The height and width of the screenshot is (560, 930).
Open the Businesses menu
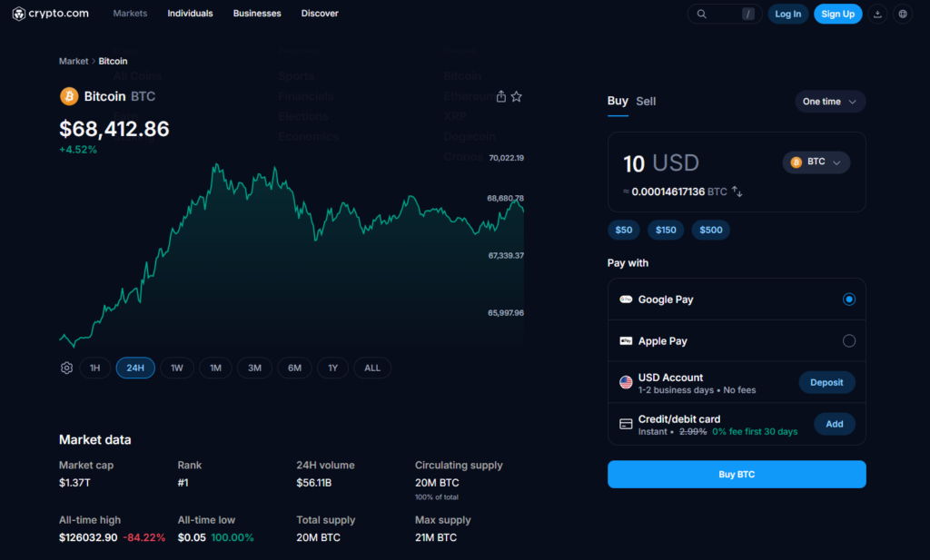point(257,13)
